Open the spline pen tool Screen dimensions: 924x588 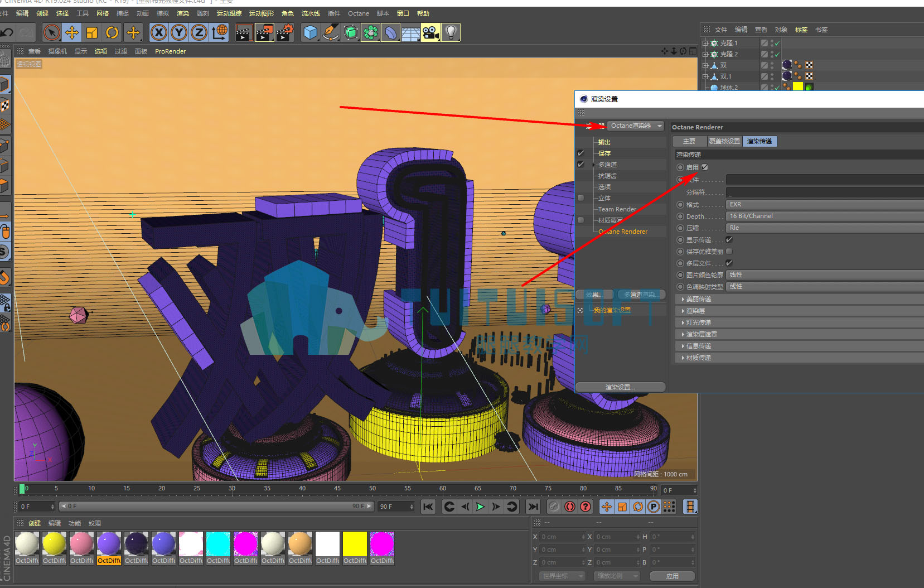coord(330,33)
